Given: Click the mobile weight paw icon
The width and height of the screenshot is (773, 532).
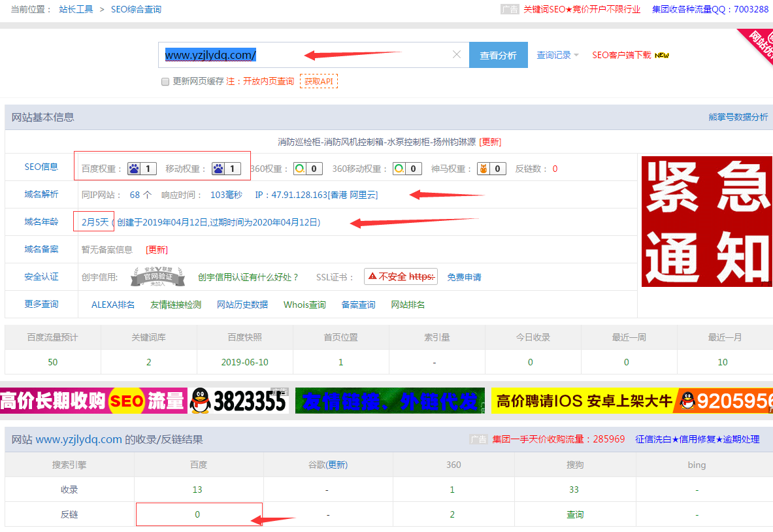Looking at the screenshot, I should pyautogui.click(x=218, y=169).
